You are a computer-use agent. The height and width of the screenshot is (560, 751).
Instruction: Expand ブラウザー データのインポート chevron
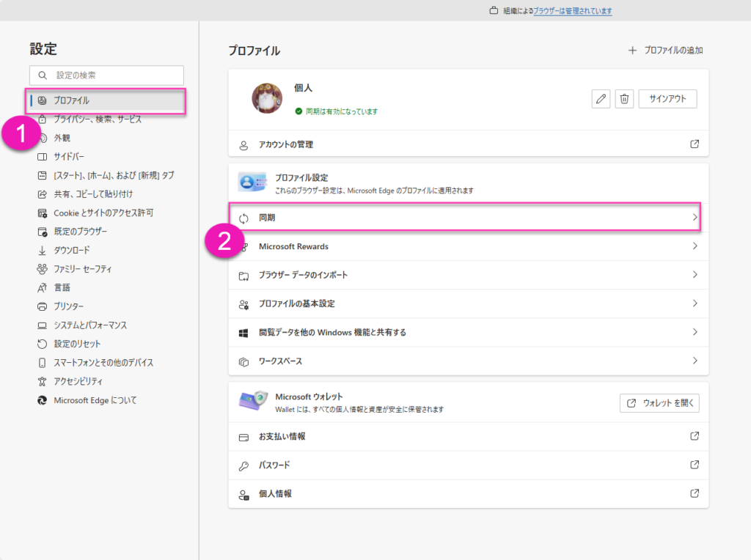pyautogui.click(x=695, y=275)
